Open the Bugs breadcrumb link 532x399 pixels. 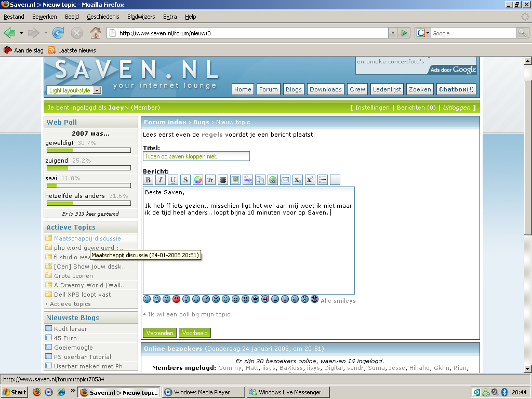[201, 122]
